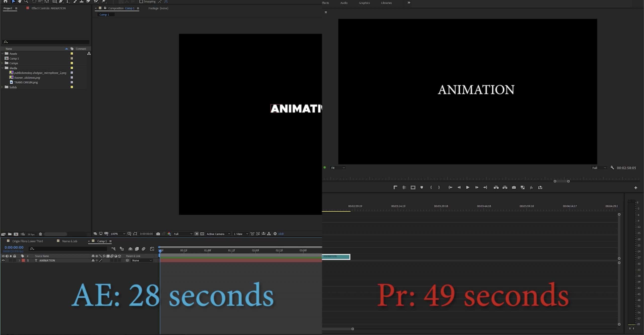Open the Project panel hamburger menu

coord(16,8)
